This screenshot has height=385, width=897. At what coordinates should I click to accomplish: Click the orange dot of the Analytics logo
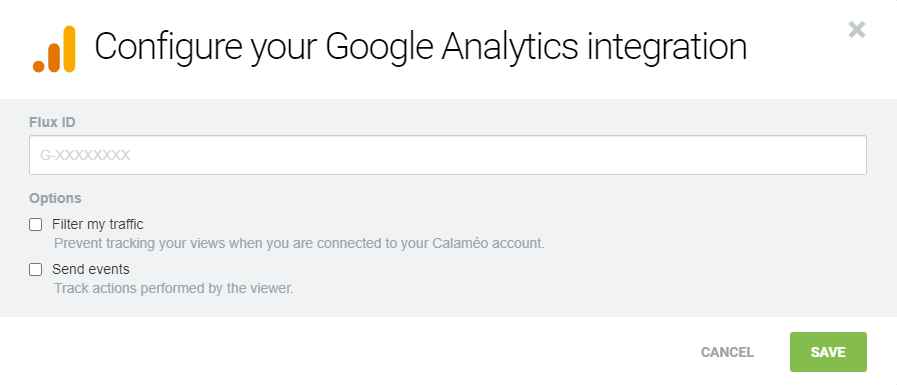point(39,66)
